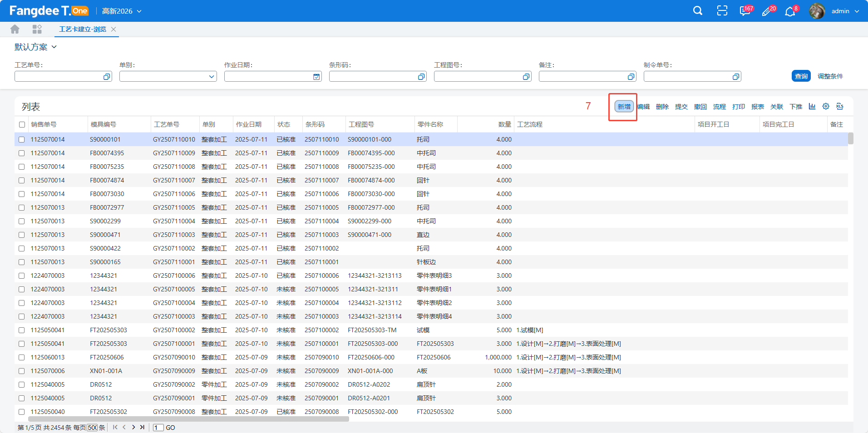This screenshot has height=433, width=868.
Task: Click the 调整条件 link
Action: point(830,76)
